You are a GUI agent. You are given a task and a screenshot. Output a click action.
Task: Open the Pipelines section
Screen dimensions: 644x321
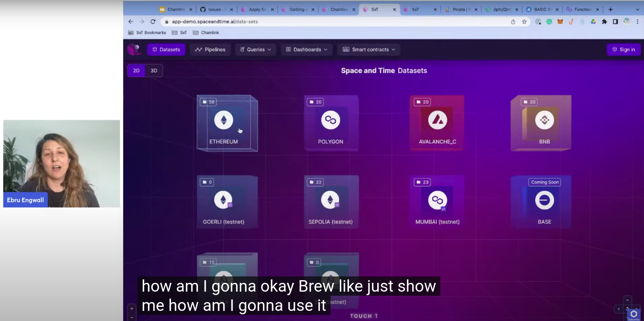pyautogui.click(x=210, y=50)
